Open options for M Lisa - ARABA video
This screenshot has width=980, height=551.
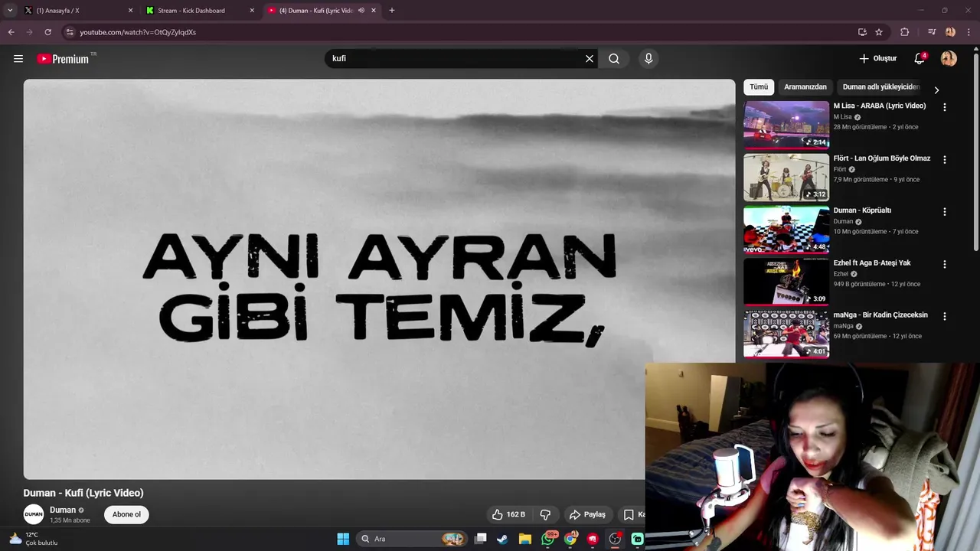coord(945,108)
